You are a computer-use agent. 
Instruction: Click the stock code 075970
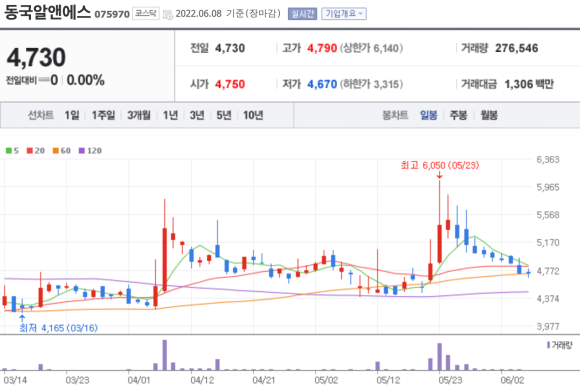pyautogui.click(x=112, y=14)
